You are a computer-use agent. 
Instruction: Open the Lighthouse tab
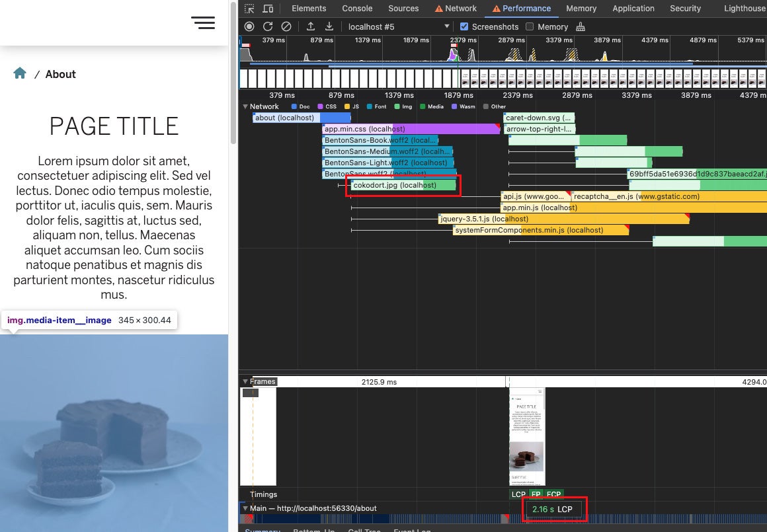tap(744, 9)
